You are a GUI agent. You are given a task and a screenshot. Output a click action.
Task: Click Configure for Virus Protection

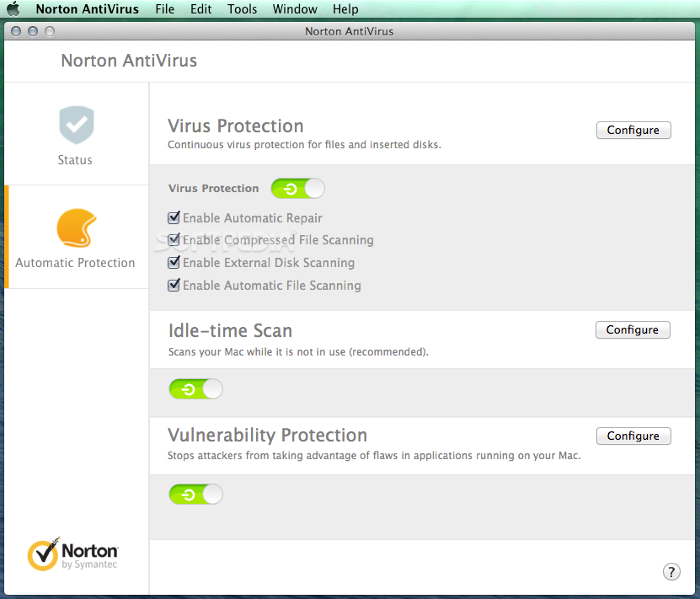tap(633, 131)
